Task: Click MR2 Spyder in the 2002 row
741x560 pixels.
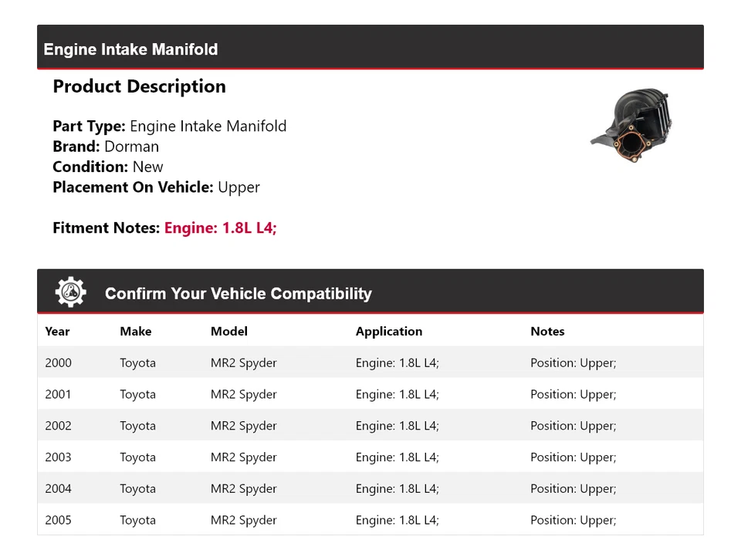Action: pyautogui.click(x=243, y=426)
